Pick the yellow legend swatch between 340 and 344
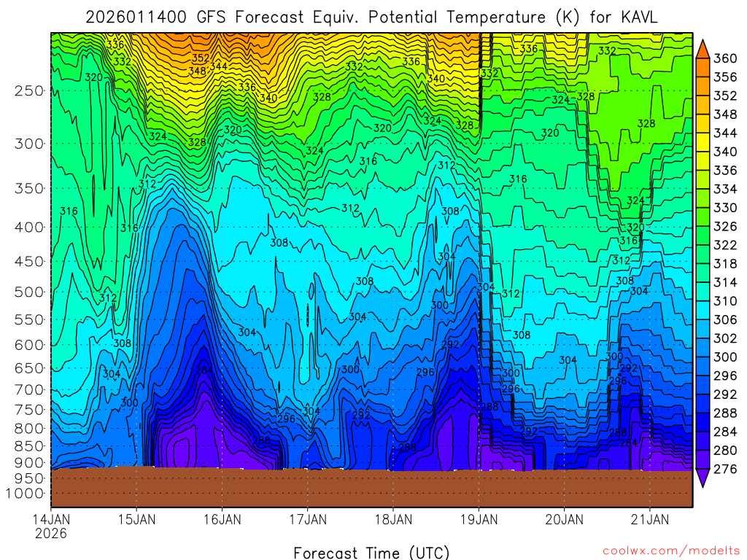This screenshot has width=747, height=560. (703, 142)
